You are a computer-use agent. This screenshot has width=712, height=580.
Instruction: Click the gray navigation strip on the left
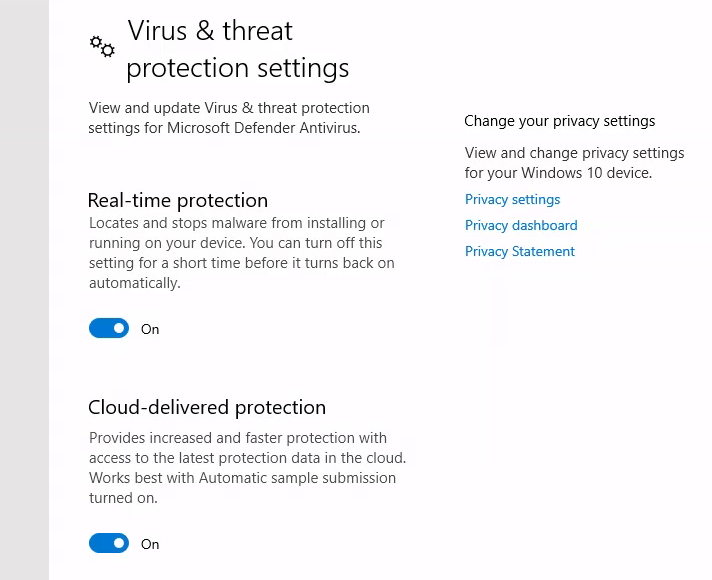tap(25, 290)
